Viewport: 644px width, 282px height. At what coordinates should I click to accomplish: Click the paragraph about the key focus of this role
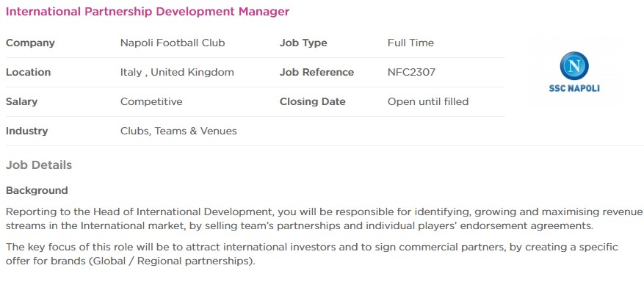312,254
